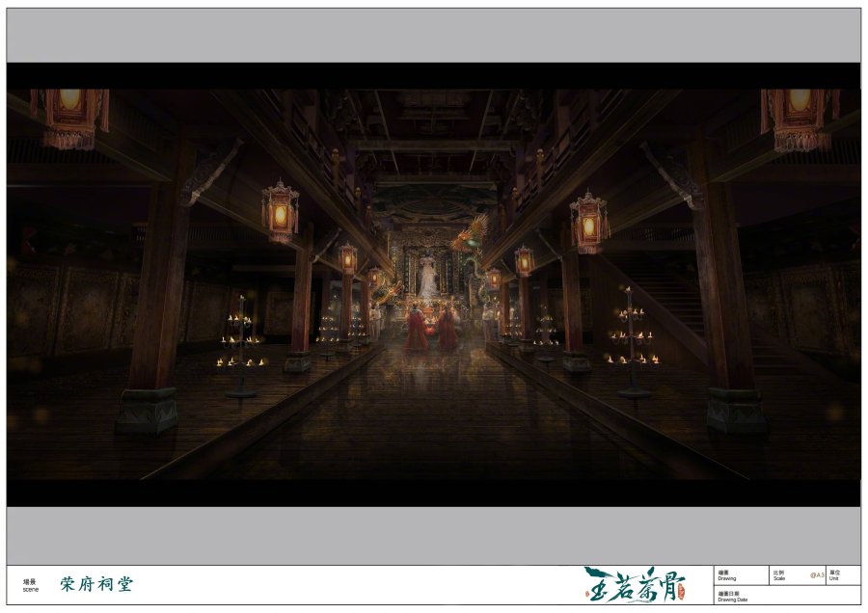Click the 場景 scene label
The image size is (868, 613).
point(30,585)
